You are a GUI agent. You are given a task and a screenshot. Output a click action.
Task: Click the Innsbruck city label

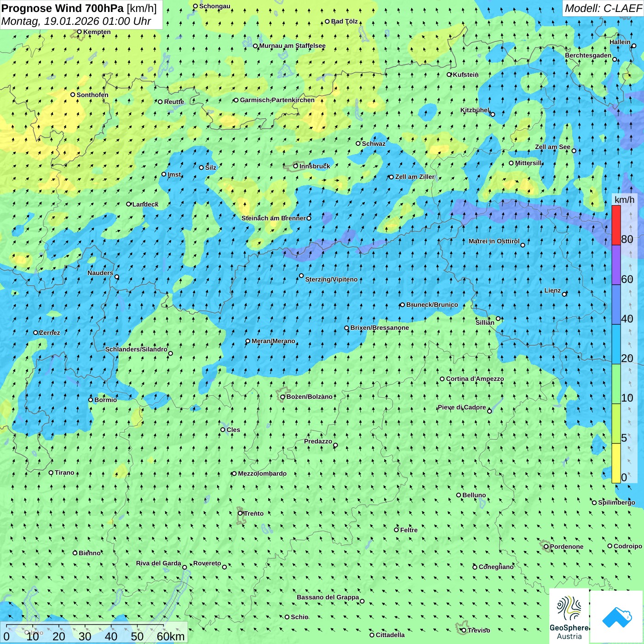click(x=315, y=166)
